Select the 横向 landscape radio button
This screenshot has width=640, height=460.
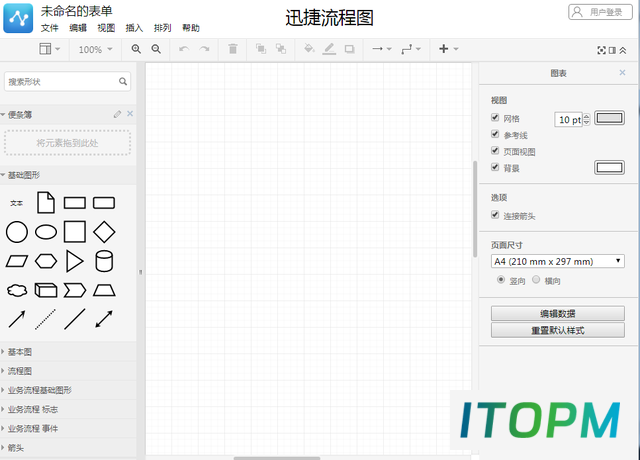(536, 280)
